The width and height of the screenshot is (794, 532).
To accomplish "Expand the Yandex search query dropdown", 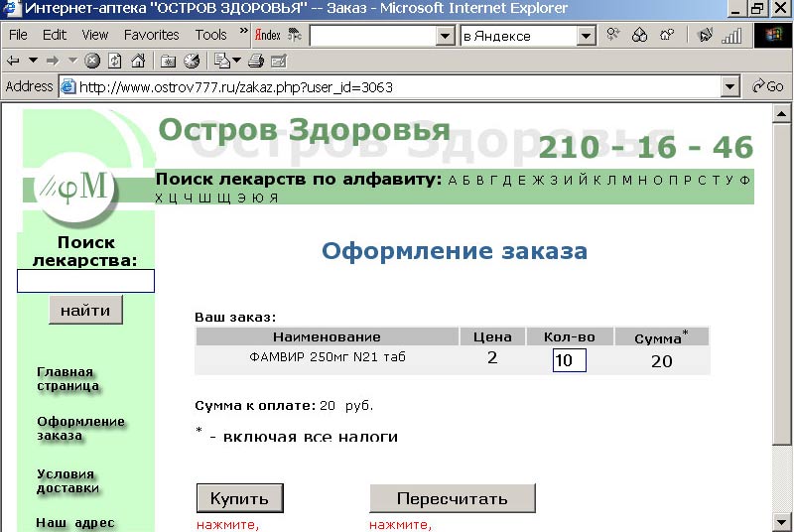I will pos(445,36).
